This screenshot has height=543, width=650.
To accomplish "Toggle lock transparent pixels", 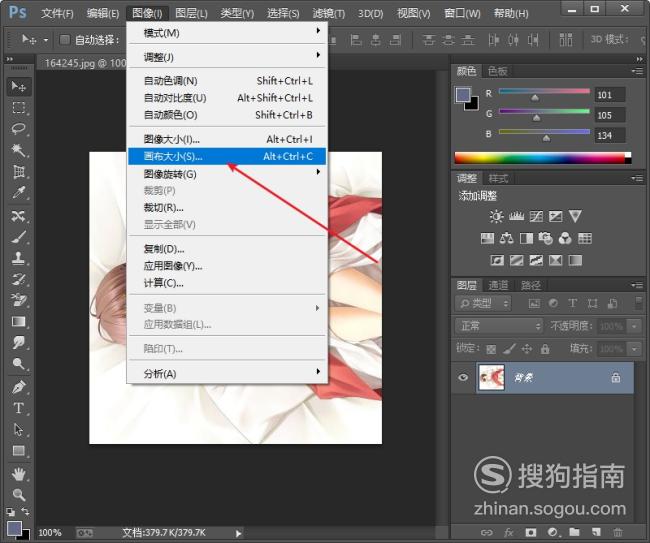I will click(x=491, y=349).
